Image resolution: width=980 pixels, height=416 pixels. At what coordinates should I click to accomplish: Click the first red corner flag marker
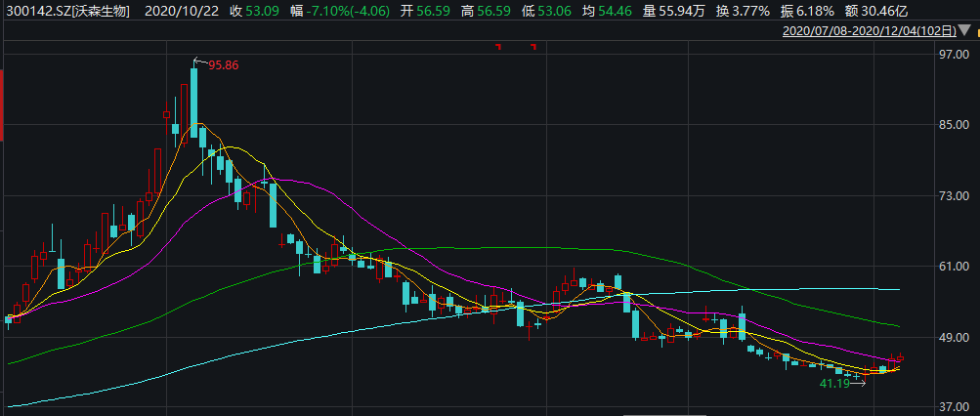pyautogui.click(x=497, y=47)
